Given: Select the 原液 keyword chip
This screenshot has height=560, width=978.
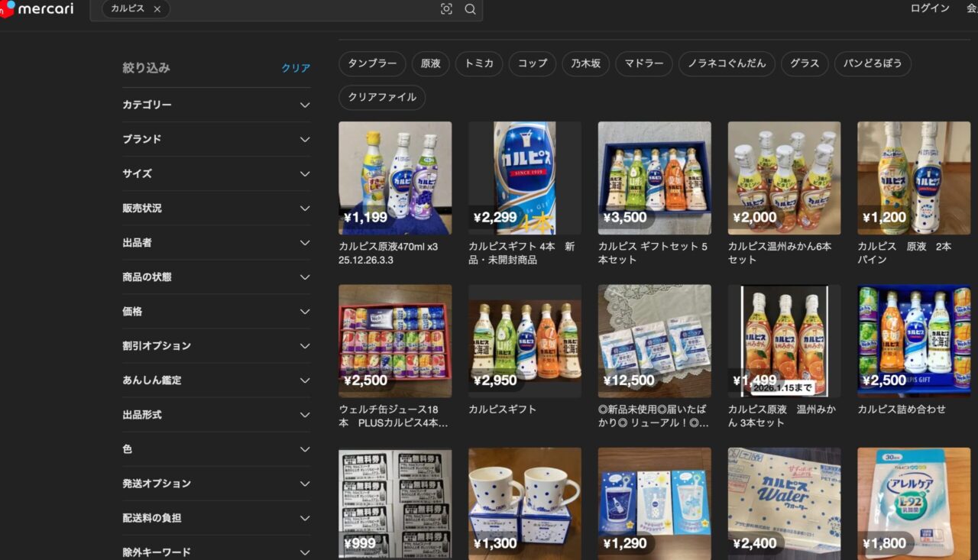Looking at the screenshot, I should 431,63.
